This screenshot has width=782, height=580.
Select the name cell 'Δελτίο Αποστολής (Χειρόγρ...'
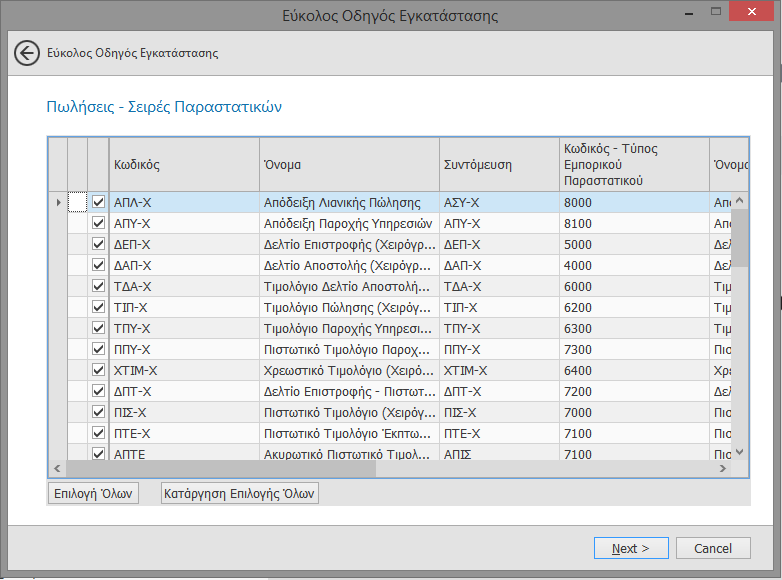pos(349,265)
